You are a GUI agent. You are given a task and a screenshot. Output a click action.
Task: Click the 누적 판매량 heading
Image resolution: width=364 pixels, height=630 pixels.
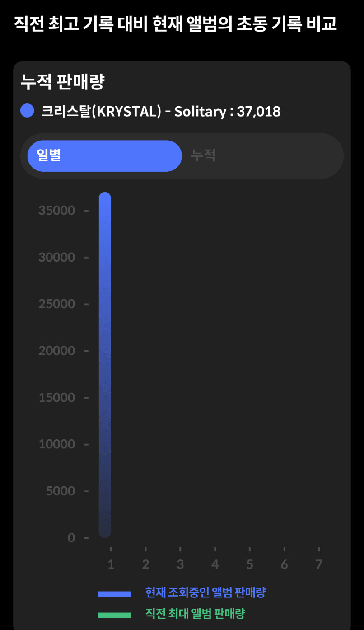(x=63, y=82)
